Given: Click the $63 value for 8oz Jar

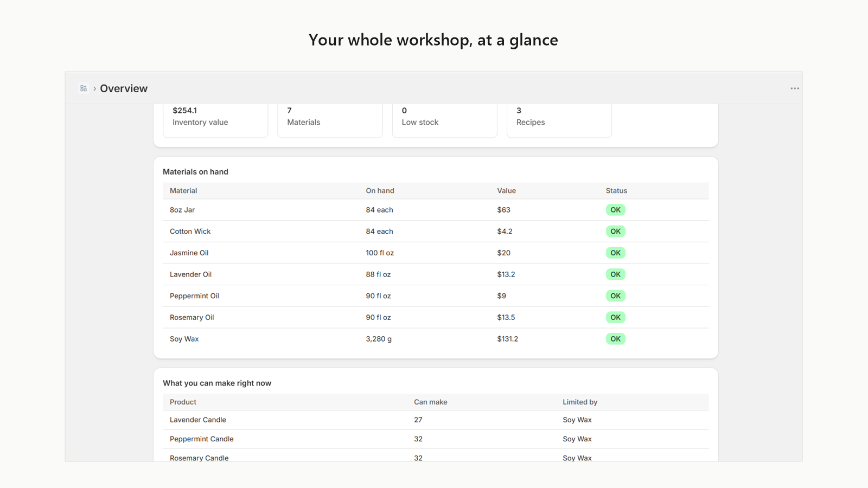Looking at the screenshot, I should tap(503, 210).
